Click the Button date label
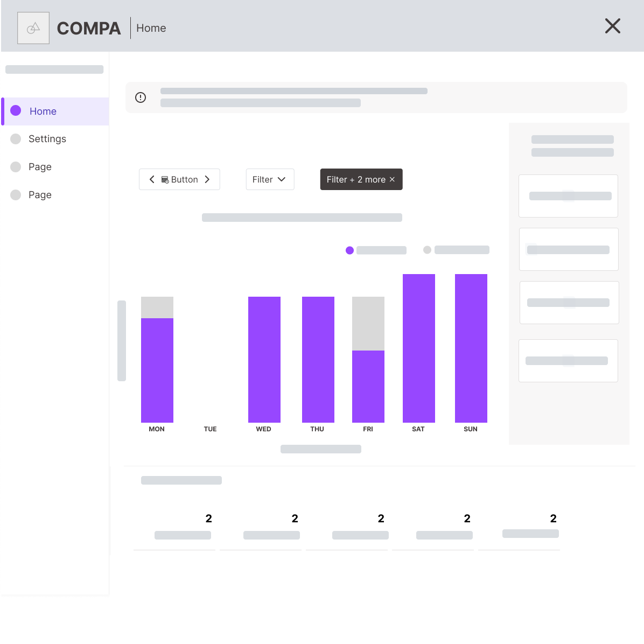 click(184, 179)
